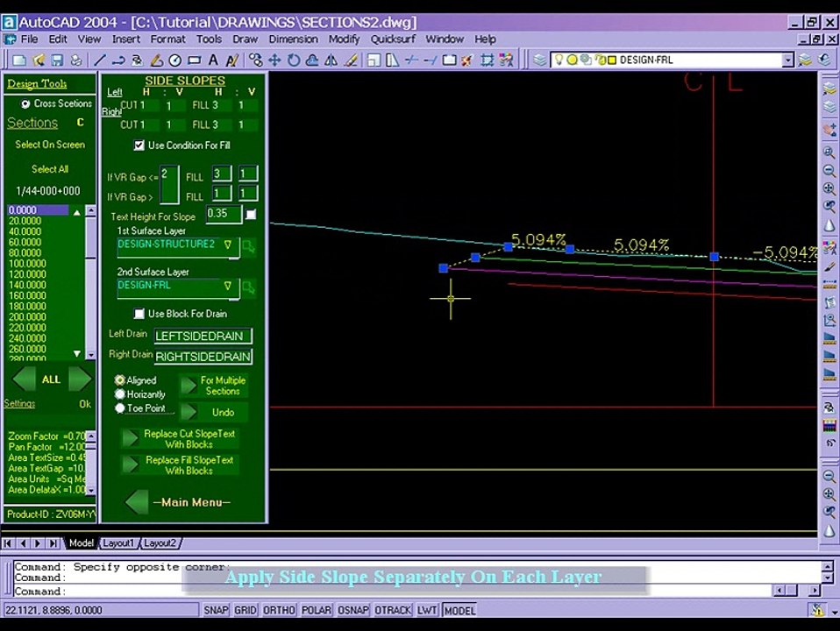Open the 2nd Surface Layer dropdown
This screenshot has height=631, width=840.
(x=228, y=286)
